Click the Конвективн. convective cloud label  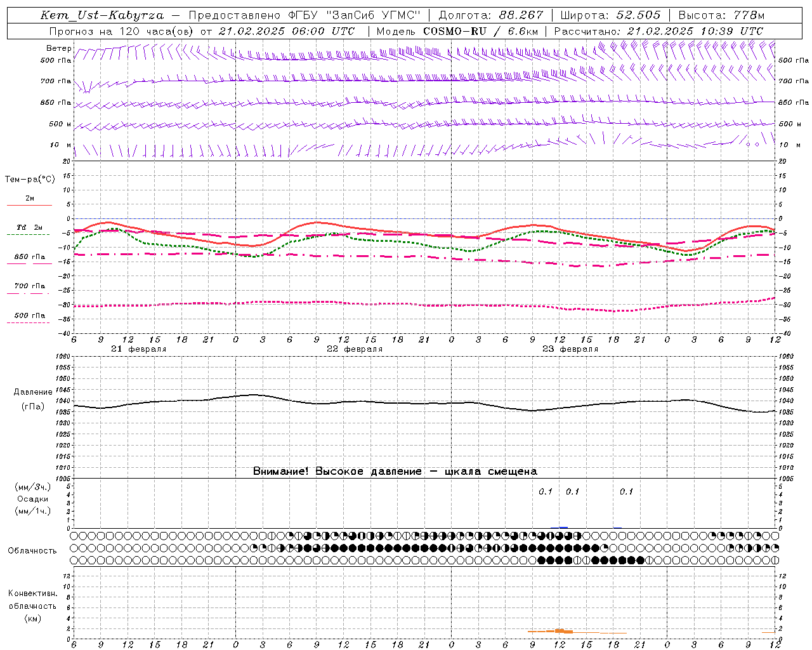click(x=32, y=594)
